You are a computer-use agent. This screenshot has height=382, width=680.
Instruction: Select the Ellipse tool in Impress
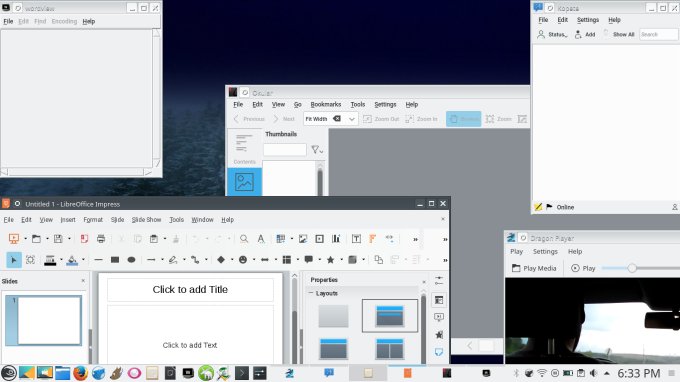[x=131, y=260]
